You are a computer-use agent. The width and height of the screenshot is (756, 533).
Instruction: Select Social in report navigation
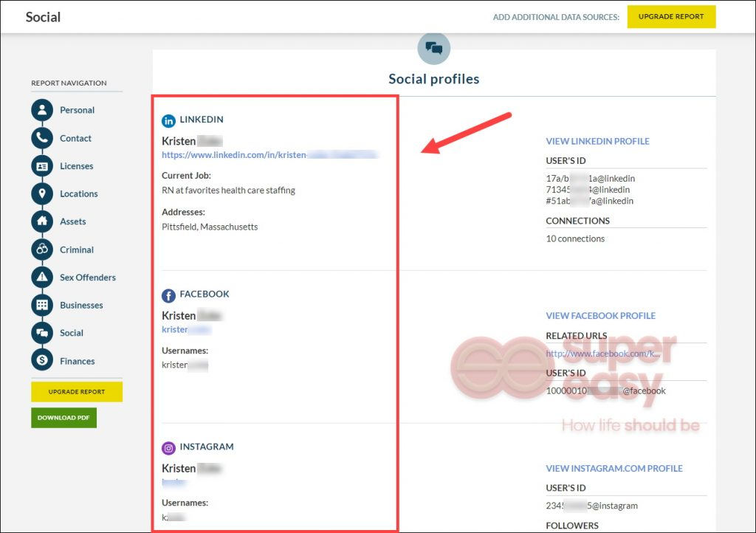pyautogui.click(x=72, y=333)
